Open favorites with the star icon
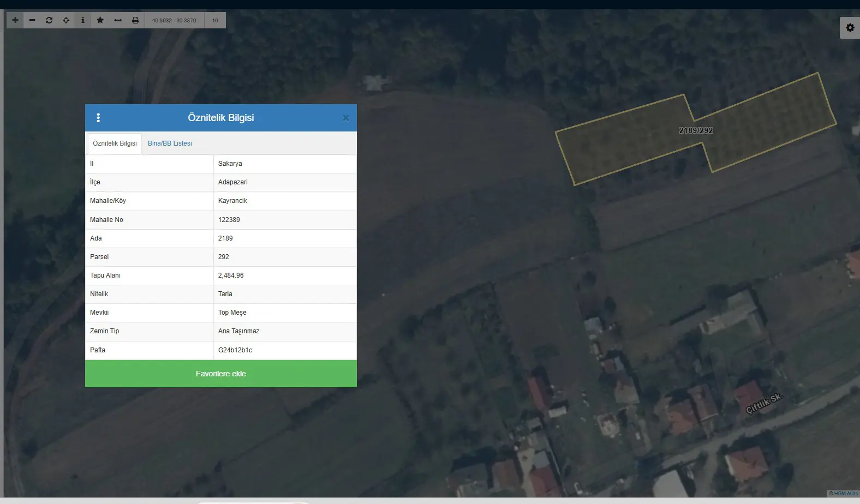The height and width of the screenshot is (504, 860). (x=100, y=20)
